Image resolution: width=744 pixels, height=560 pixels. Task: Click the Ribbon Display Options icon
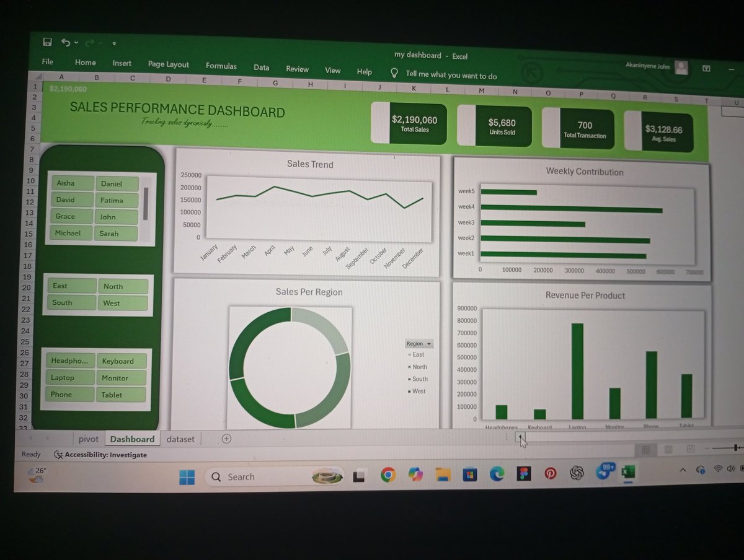point(706,68)
